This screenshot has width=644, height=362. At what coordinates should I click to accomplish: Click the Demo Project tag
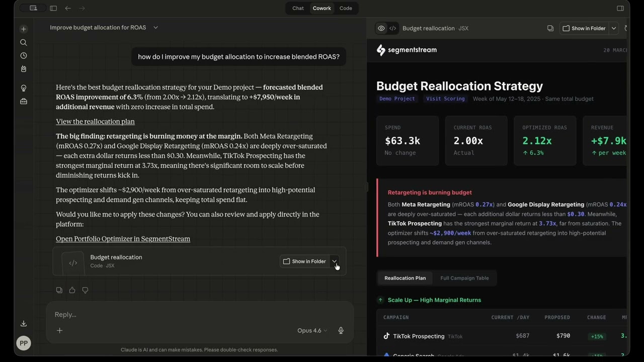[397, 99]
